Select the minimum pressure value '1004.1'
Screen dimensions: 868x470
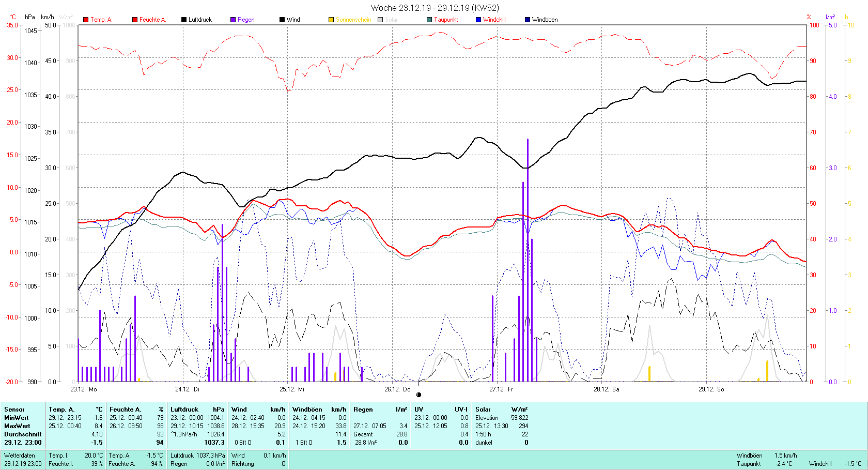pos(216,418)
